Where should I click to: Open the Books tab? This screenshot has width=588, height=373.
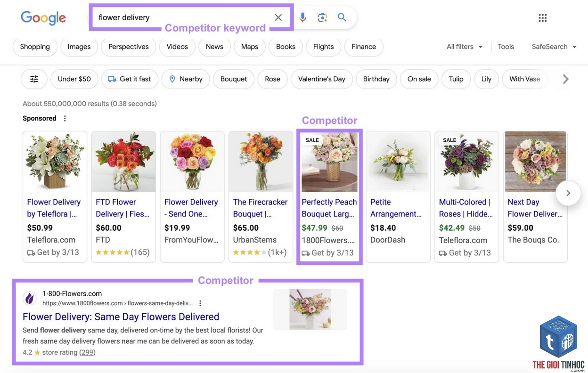(286, 47)
